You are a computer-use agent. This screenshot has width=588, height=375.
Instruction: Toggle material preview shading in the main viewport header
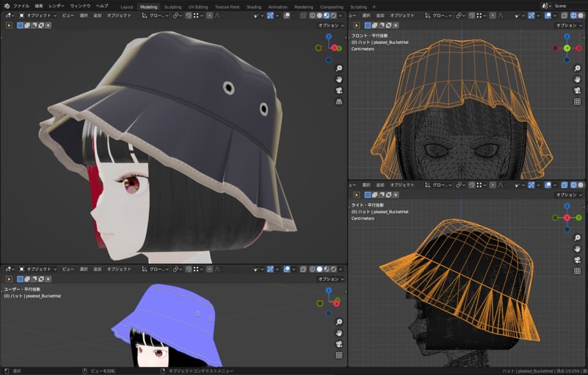click(327, 16)
